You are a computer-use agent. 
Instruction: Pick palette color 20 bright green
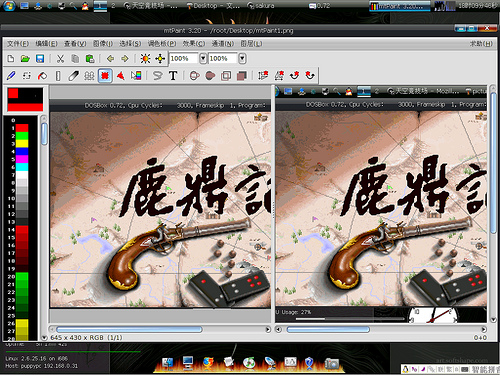pyautogui.click(x=22, y=277)
